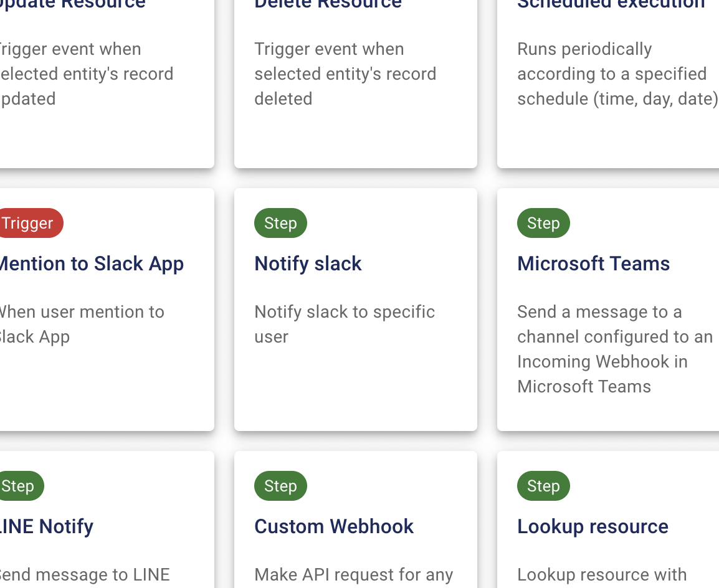Click the Step badge on Microsoft Teams
Viewport: 719px width, 588px height.
pyautogui.click(x=543, y=223)
